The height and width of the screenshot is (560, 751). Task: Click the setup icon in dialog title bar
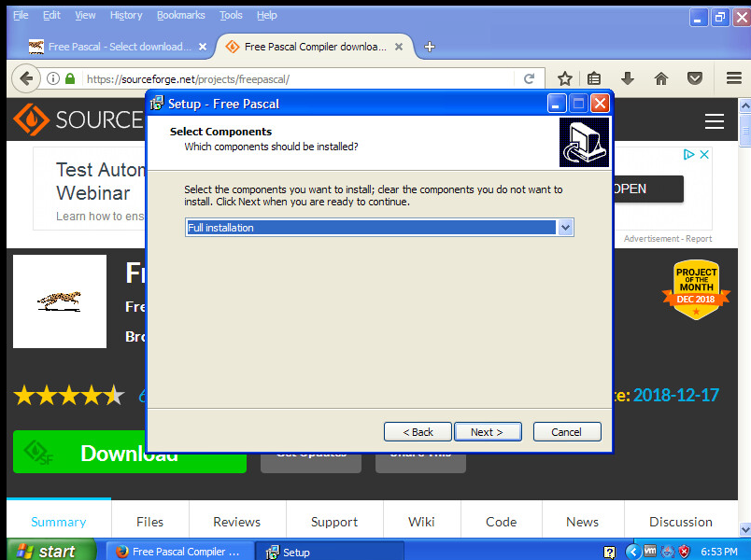coord(157,103)
